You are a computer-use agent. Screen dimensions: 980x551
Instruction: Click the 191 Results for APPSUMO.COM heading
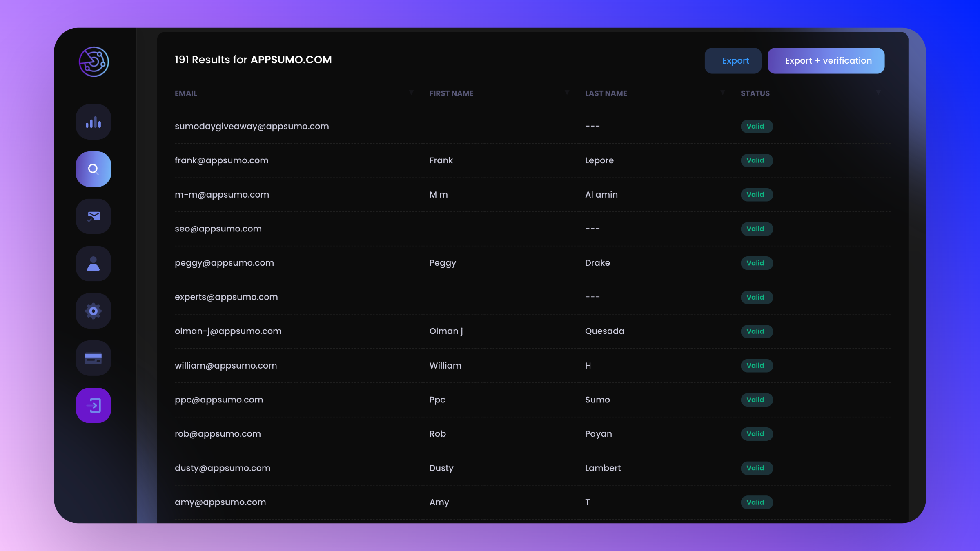pyautogui.click(x=253, y=60)
